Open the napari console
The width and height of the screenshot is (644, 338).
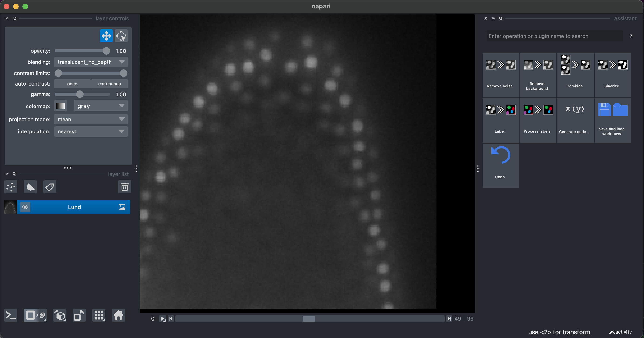pyautogui.click(x=11, y=315)
